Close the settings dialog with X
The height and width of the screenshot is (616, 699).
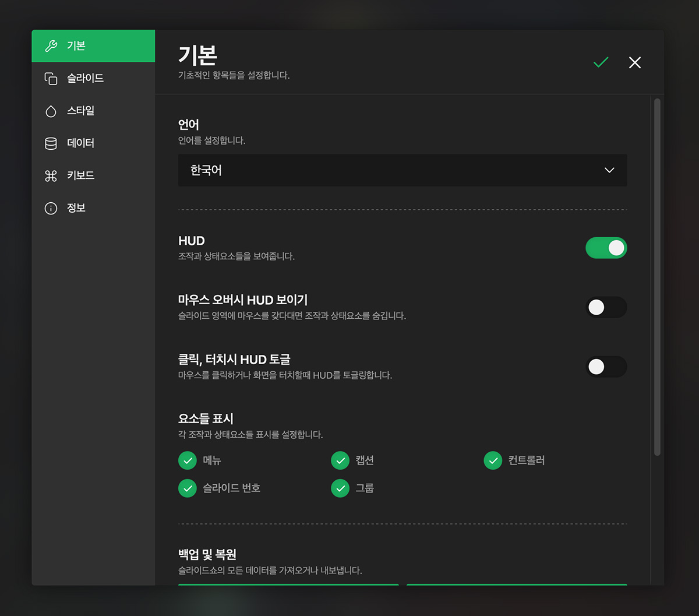[x=635, y=62]
